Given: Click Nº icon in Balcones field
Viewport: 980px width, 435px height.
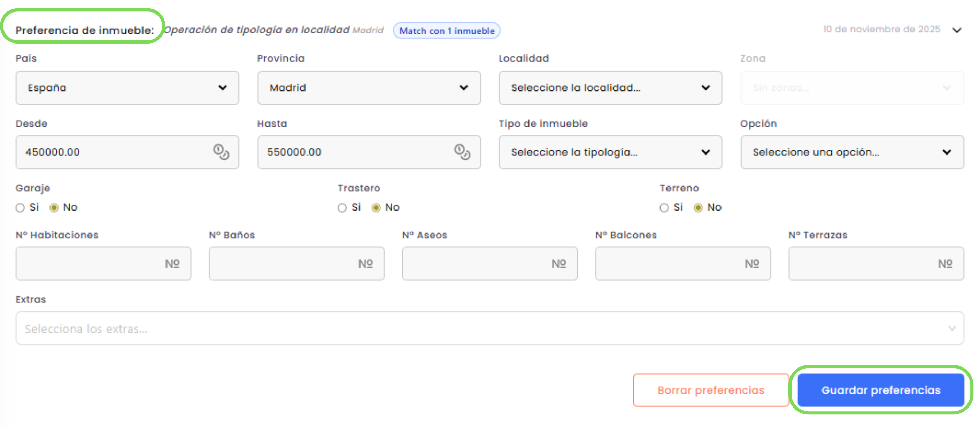Looking at the screenshot, I should pyautogui.click(x=752, y=264).
